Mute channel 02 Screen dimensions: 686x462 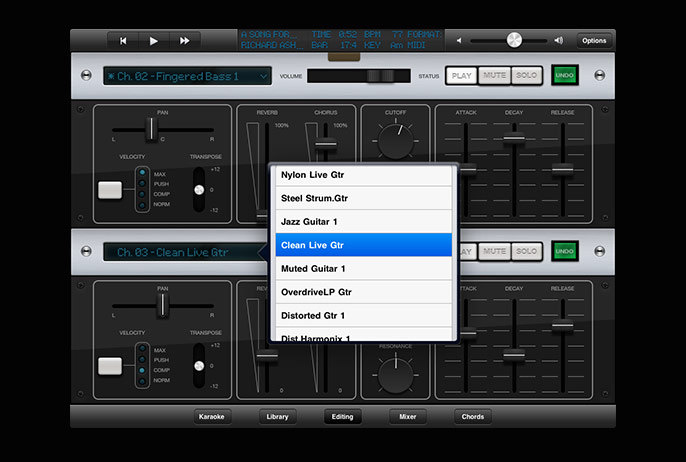(x=494, y=75)
